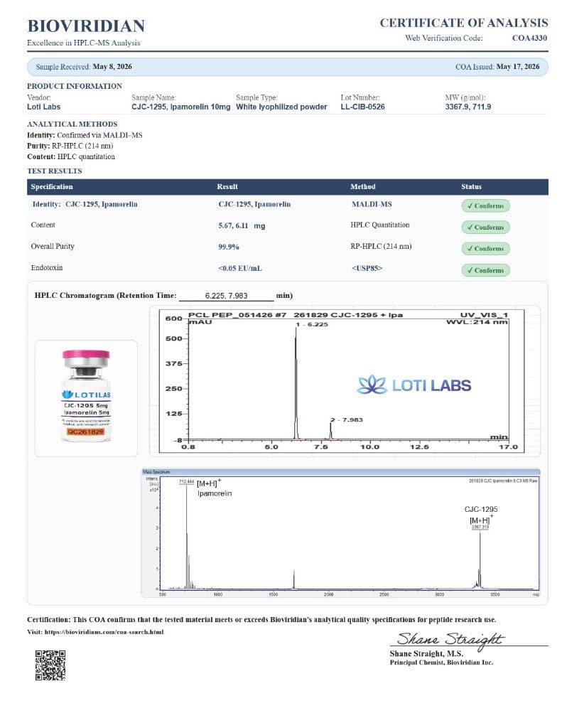Click the PRODUCT INFORMATION section heading

(75, 86)
